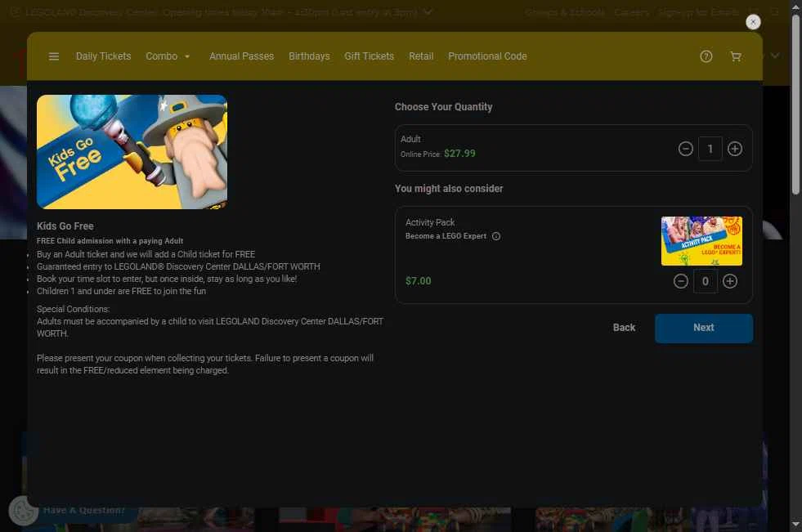Click the Adult price $27.99
The width and height of the screenshot is (802, 532).
[459, 154]
